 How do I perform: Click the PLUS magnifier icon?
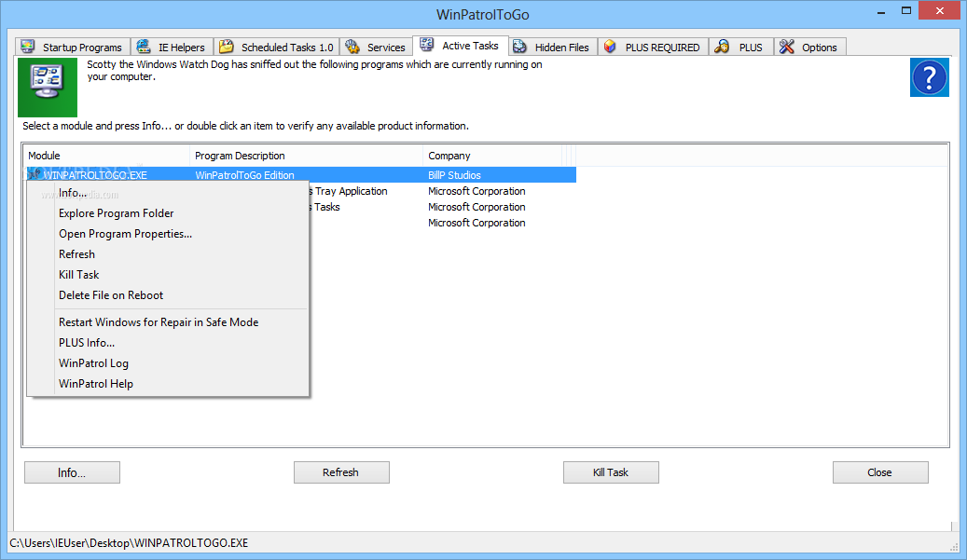point(722,47)
